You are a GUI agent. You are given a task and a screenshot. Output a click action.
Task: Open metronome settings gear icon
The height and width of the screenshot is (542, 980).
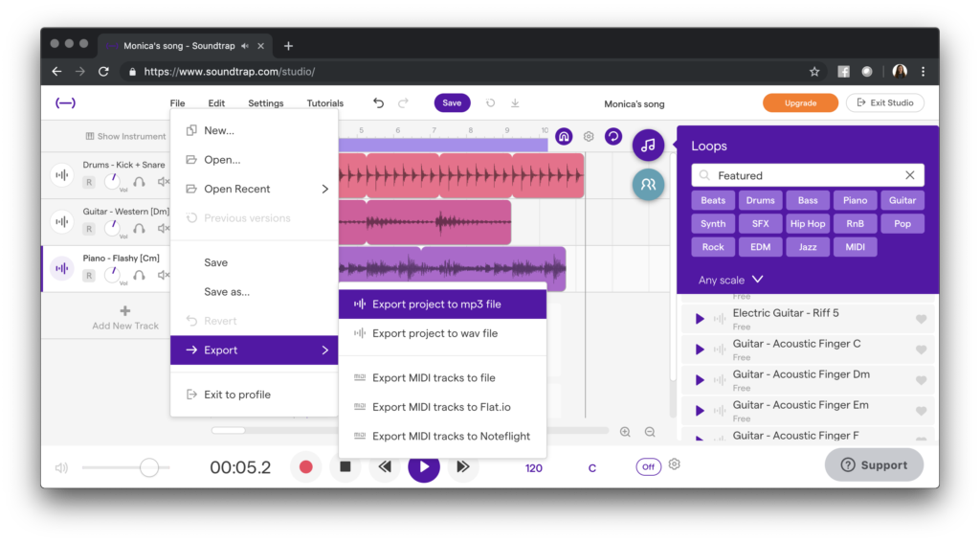(x=675, y=464)
